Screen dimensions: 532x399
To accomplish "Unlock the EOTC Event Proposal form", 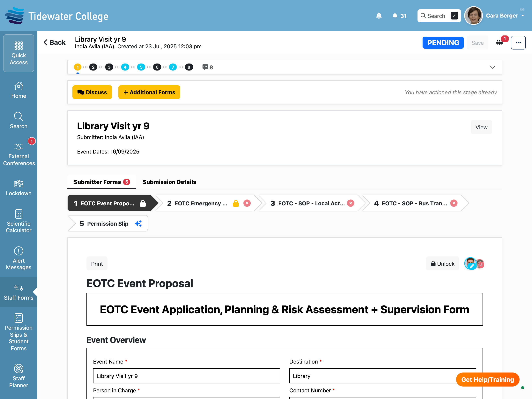I will [442, 264].
